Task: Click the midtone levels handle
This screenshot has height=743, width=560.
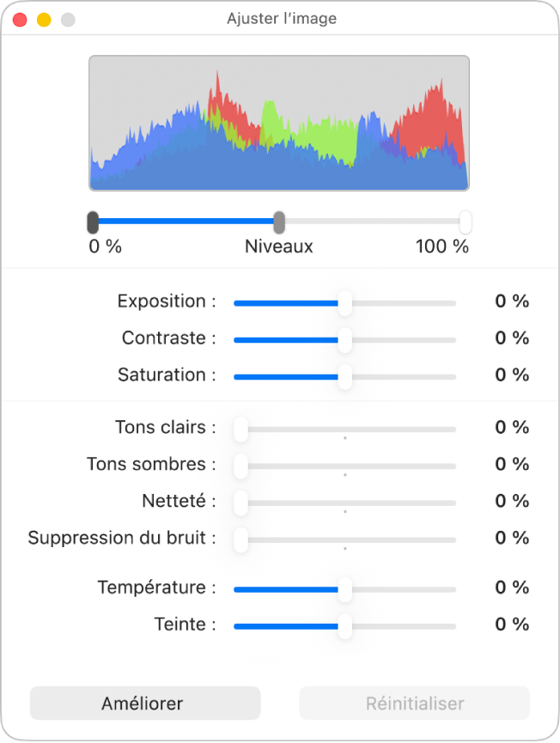Action: click(279, 222)
